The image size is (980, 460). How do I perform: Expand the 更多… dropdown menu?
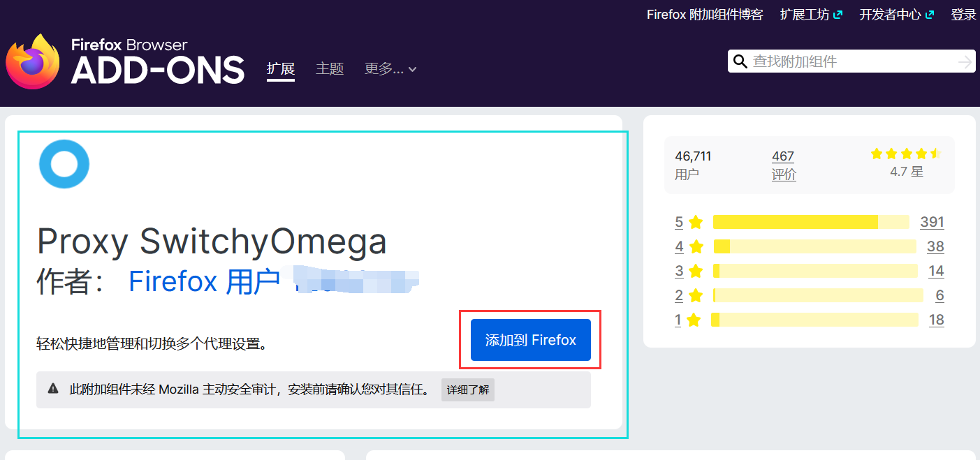coord(390,68)
